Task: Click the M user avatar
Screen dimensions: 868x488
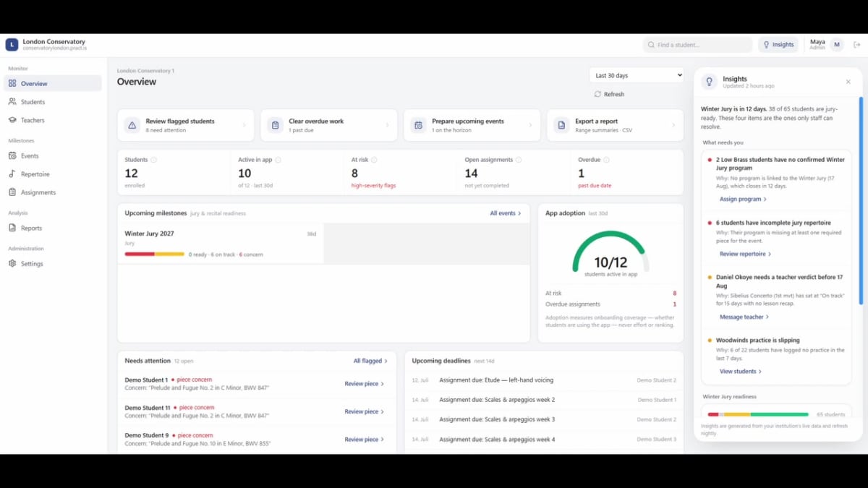Action: click(x=837, y=45)
